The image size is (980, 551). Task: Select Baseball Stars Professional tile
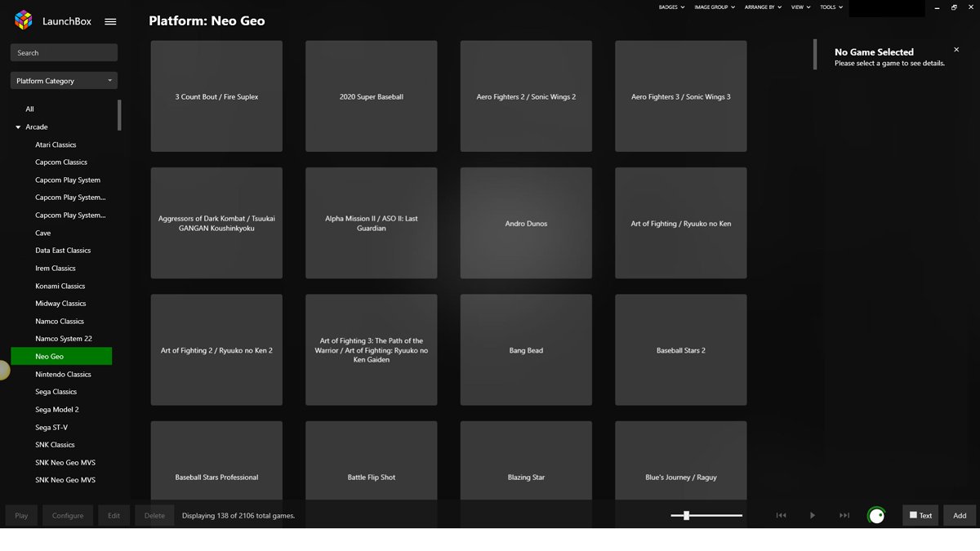tap(216, 460)
